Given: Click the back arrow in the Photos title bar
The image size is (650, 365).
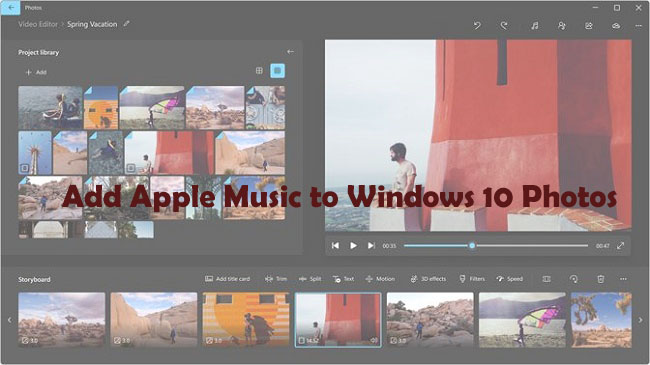Looking at the screenshot, I should pyautogui.click(x=10, y=7).
